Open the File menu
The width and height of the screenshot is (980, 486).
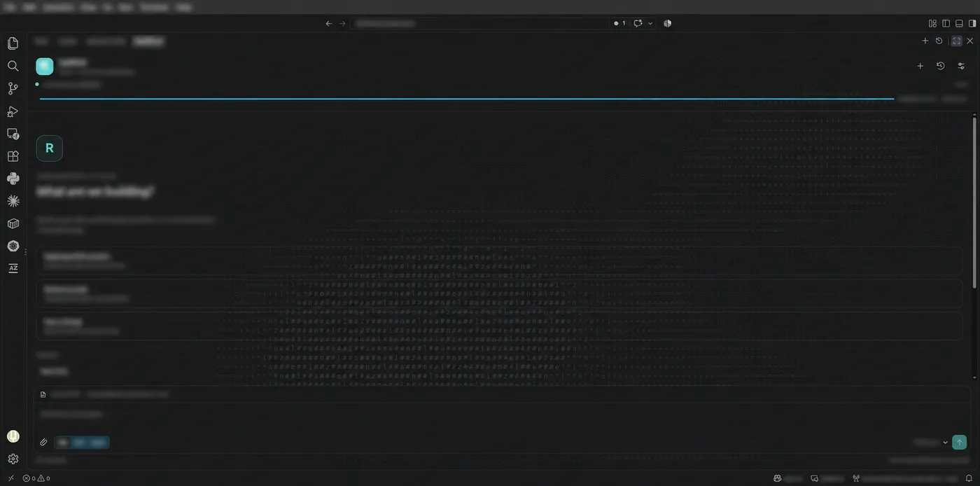coord(10,7)
